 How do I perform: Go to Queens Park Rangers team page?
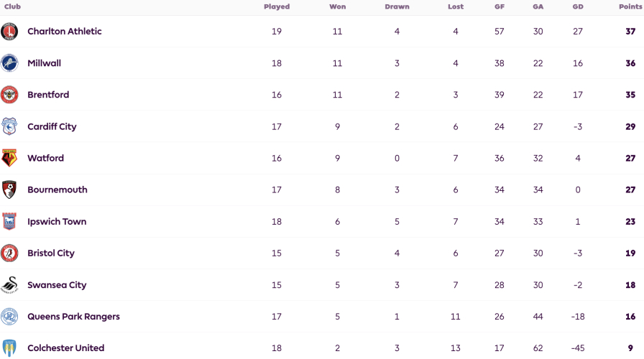[73, 317]
